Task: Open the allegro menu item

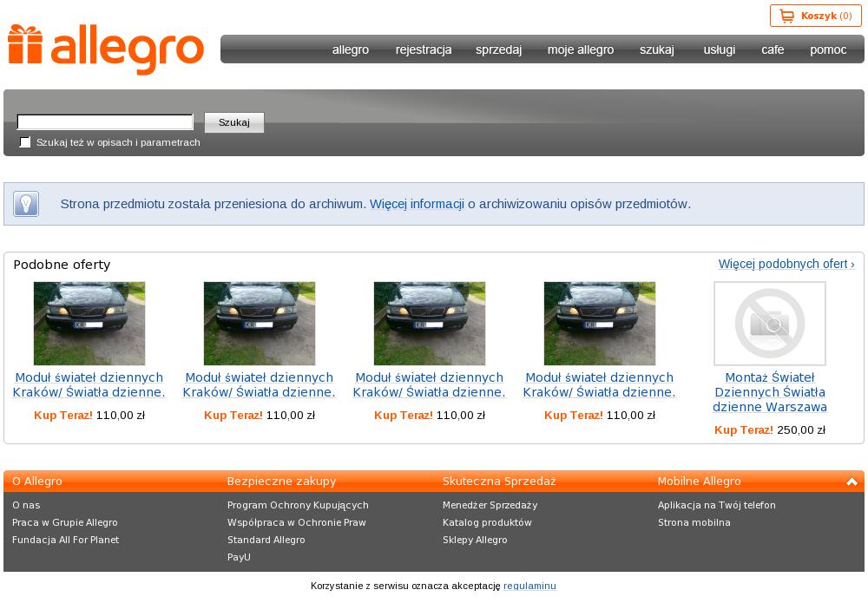Action: 351,49
